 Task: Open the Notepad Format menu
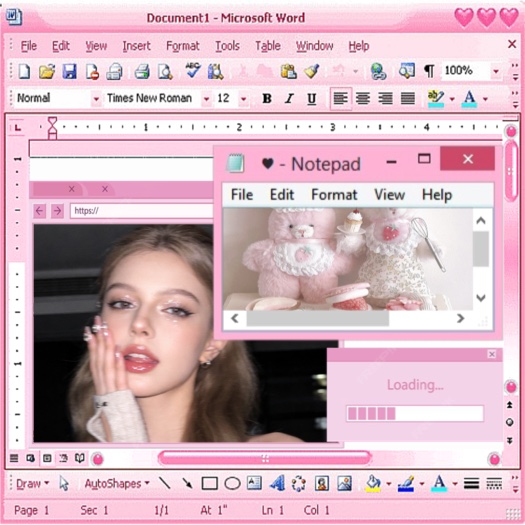click(334, 195)
